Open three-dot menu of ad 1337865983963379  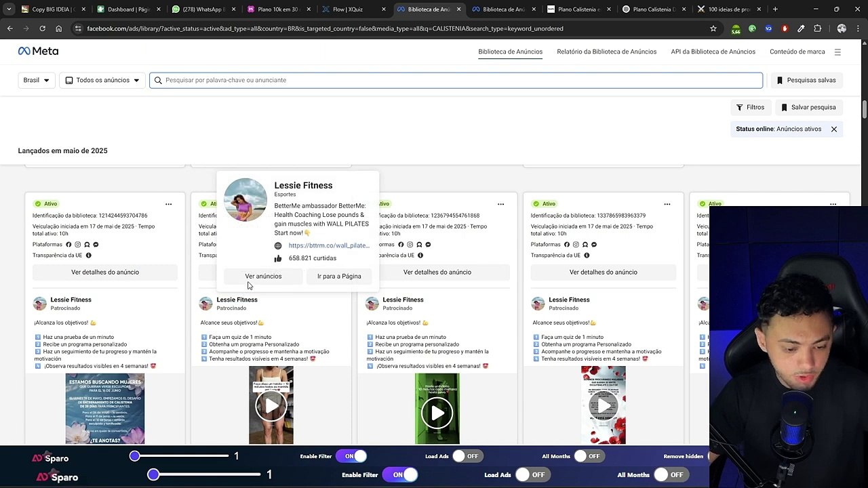coord(667,204)
